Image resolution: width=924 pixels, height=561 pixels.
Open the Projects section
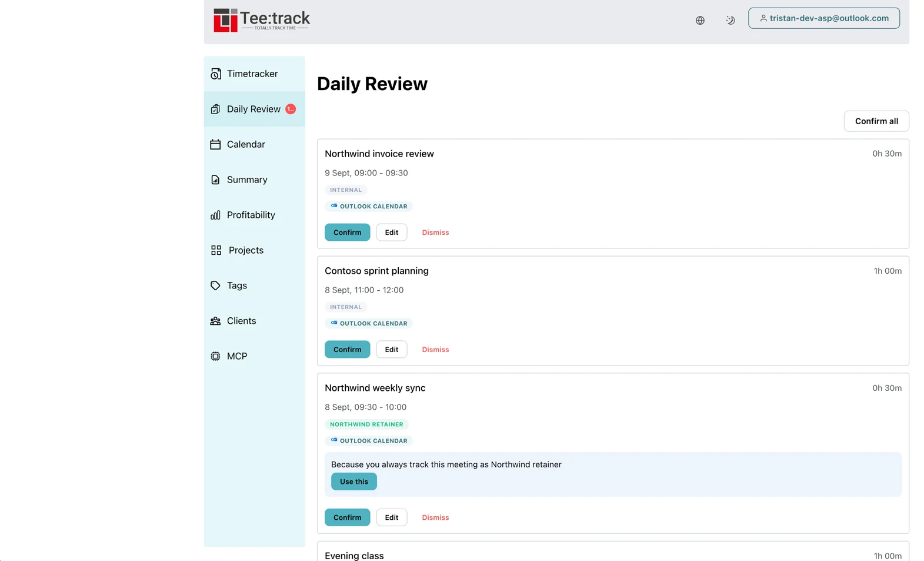255,250
